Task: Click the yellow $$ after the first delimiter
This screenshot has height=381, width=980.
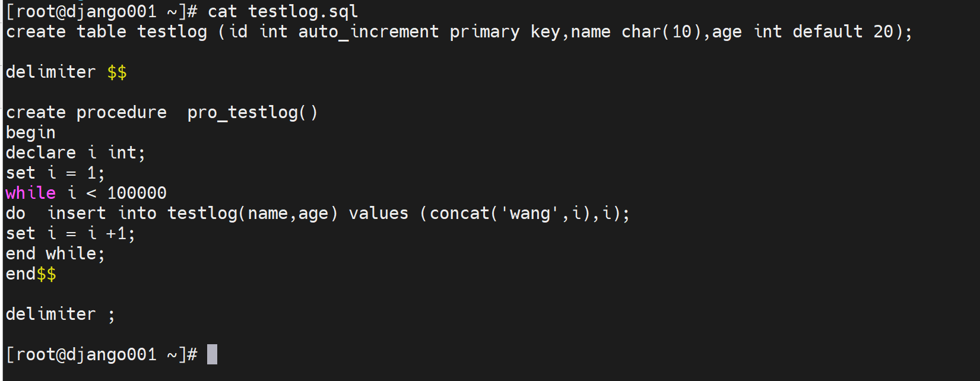Action: pyautogui.click(x=117, y=72)
